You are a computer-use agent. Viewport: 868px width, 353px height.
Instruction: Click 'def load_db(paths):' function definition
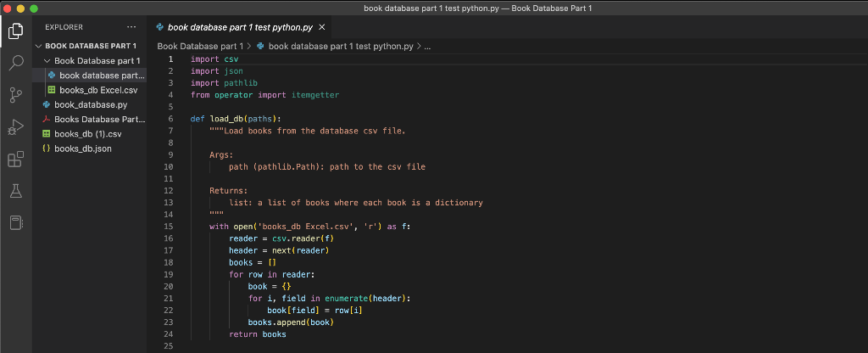coord(236,119)
